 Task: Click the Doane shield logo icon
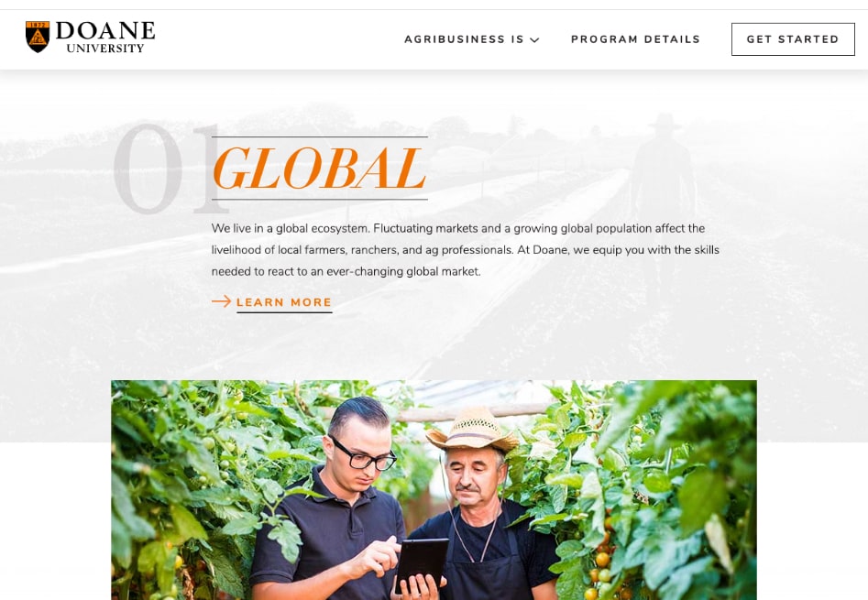(x=38, y=37)
